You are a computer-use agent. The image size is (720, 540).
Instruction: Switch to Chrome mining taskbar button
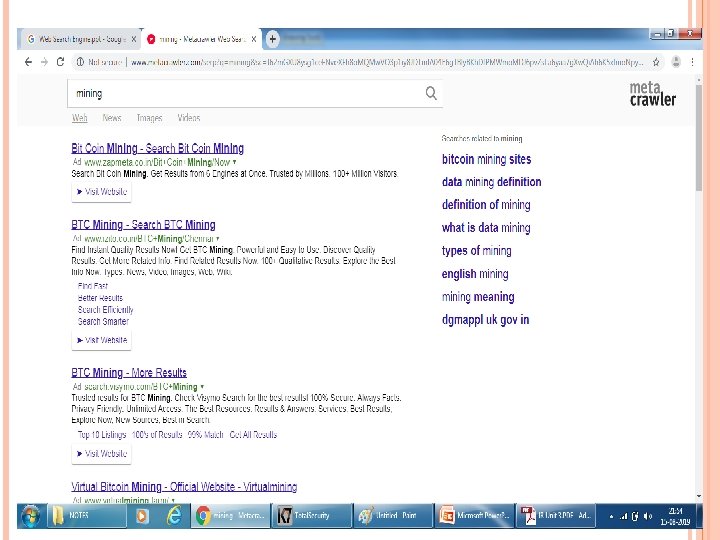pyautogui.click(x=230, y=516)
